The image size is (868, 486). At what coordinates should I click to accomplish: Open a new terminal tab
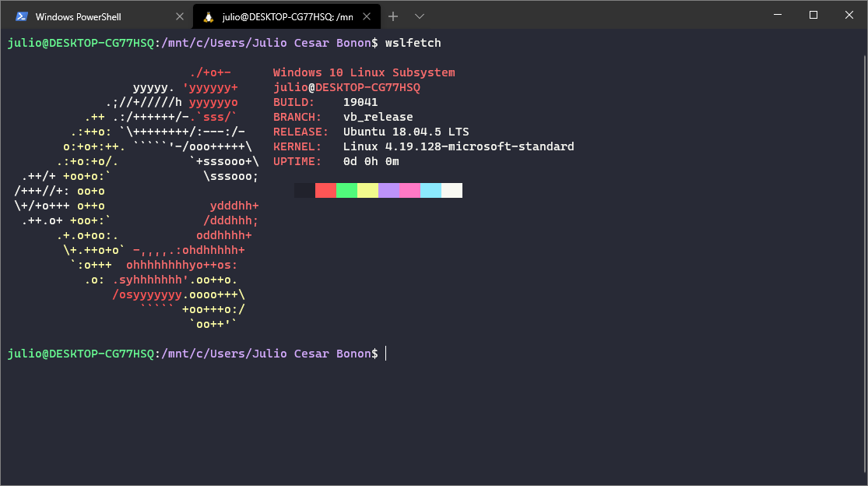393,16
